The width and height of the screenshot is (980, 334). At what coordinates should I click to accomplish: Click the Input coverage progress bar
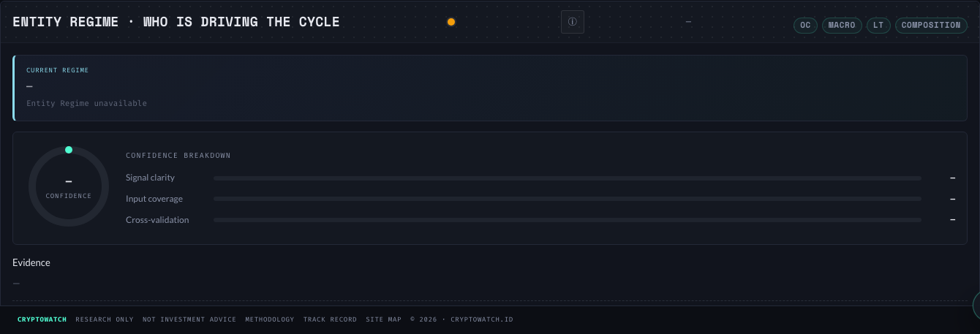point(568,199)
